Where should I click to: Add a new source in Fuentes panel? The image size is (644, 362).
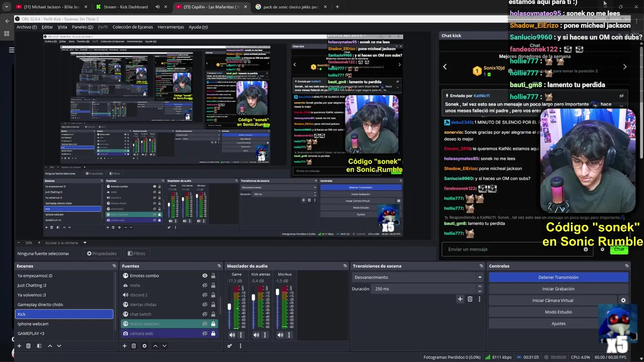[x=124, y=346]
